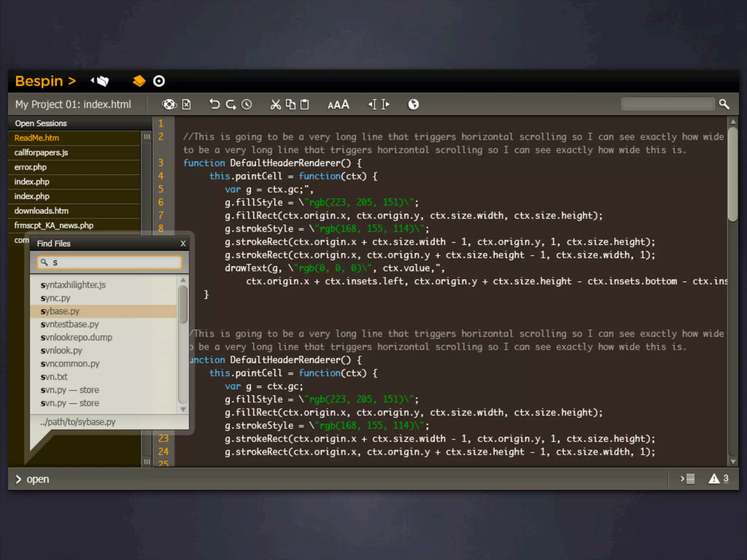
Task: Click the copy icon in toolbar
Action: click(x=290, y=105)
